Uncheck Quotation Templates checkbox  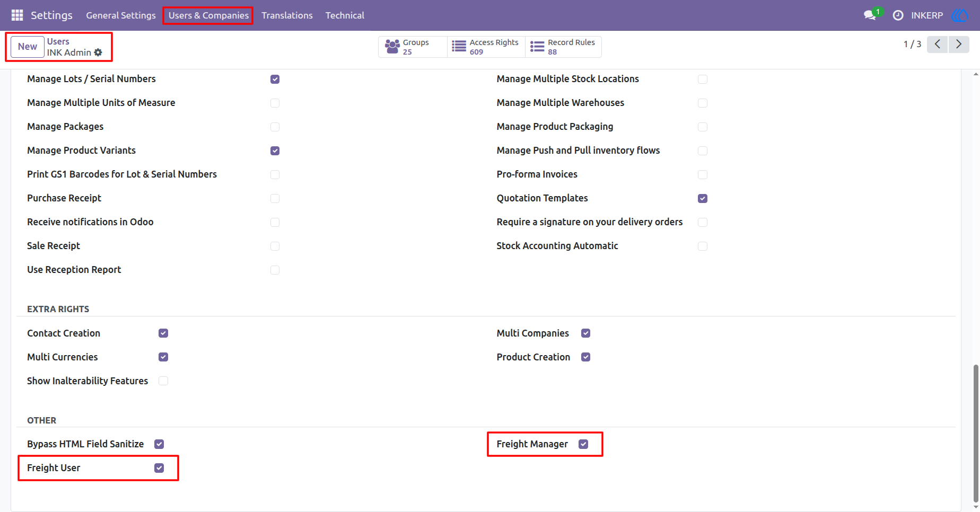tap(703, 198)
